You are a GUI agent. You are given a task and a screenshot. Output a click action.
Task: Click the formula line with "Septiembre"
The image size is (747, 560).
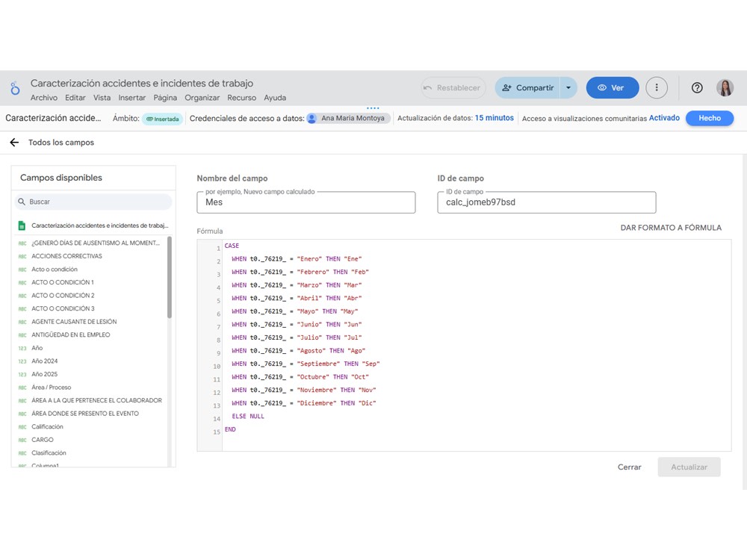306,364
